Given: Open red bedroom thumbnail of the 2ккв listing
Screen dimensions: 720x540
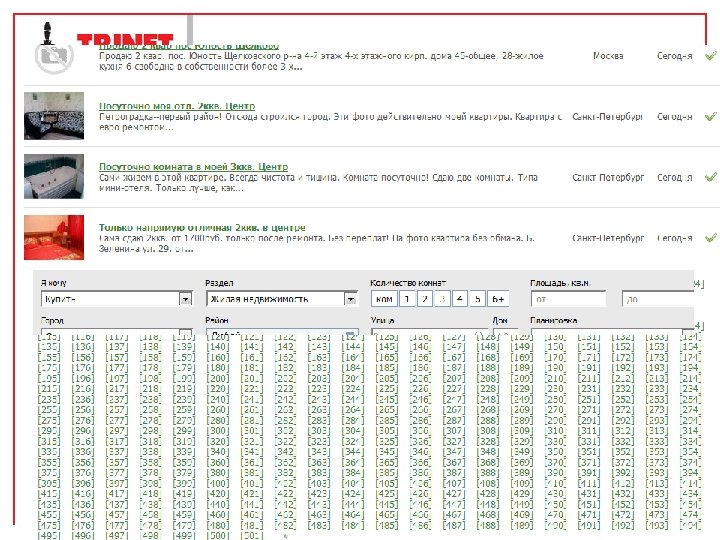Looking at the screenshot, I should (54, 237).
